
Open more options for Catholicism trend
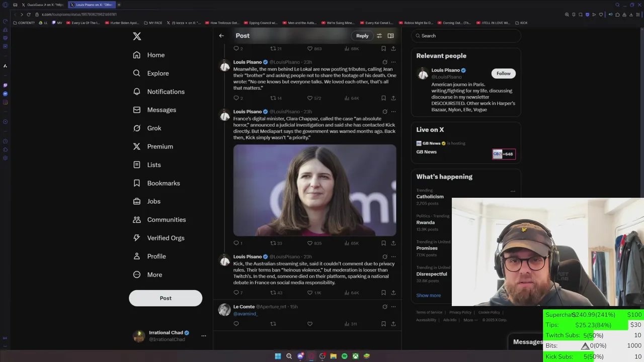[513, 191]
